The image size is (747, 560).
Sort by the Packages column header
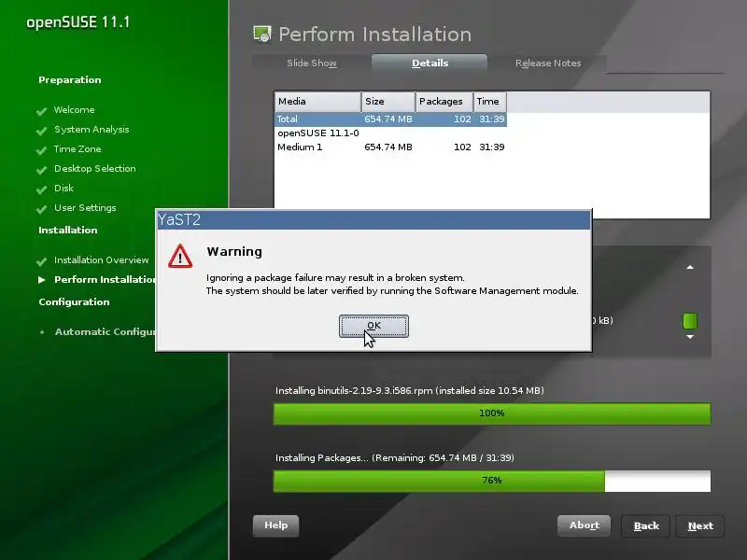point(444,102)
